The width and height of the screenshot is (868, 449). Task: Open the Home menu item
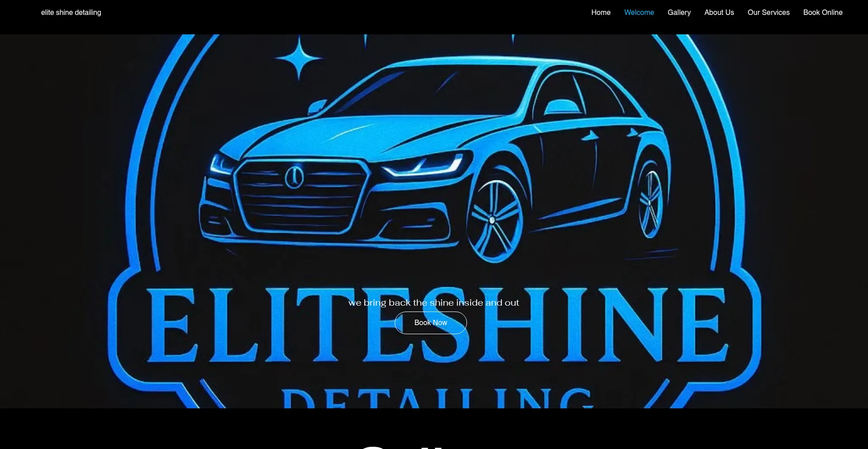point(601,13)
